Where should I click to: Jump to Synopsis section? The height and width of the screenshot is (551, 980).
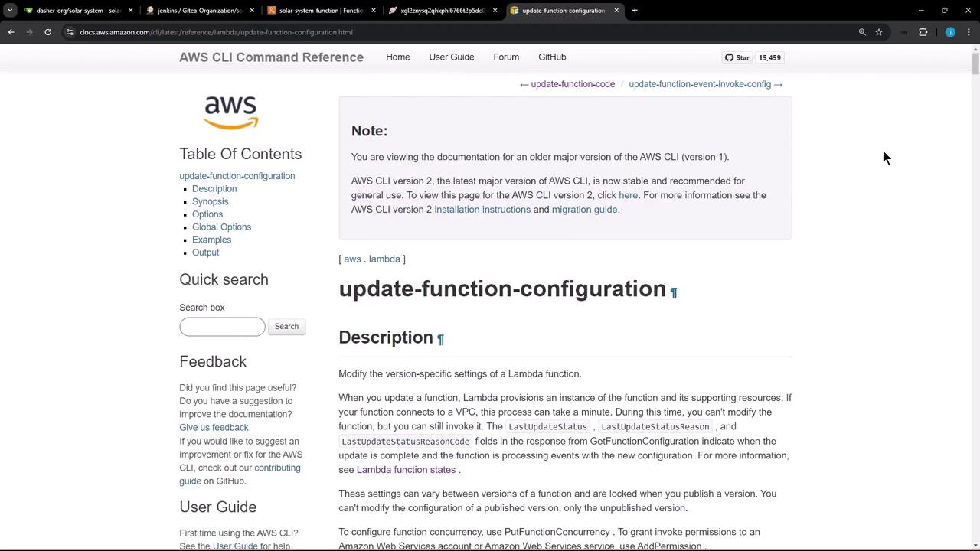click(210, 201)
